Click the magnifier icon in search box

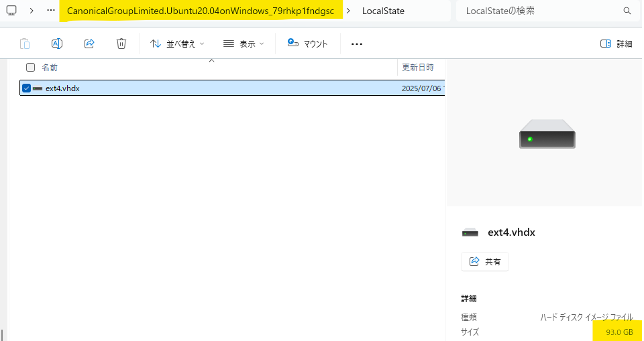[627, 11]
